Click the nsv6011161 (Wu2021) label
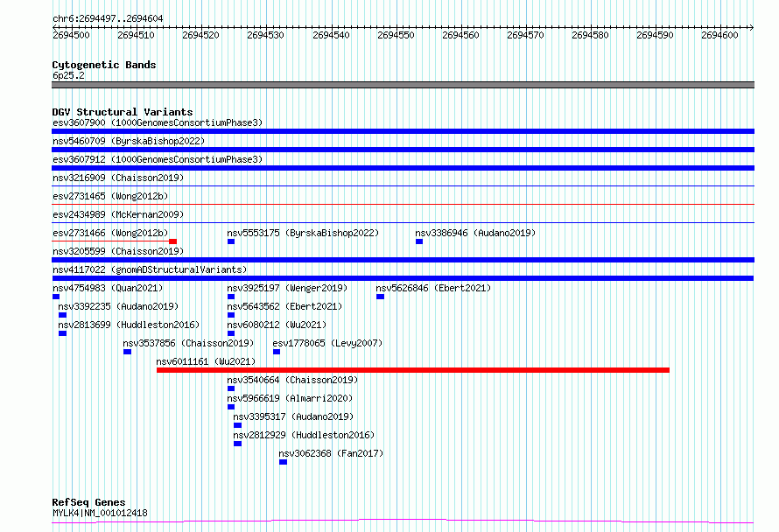Screen dimensions: 779x532 point(206,361)
